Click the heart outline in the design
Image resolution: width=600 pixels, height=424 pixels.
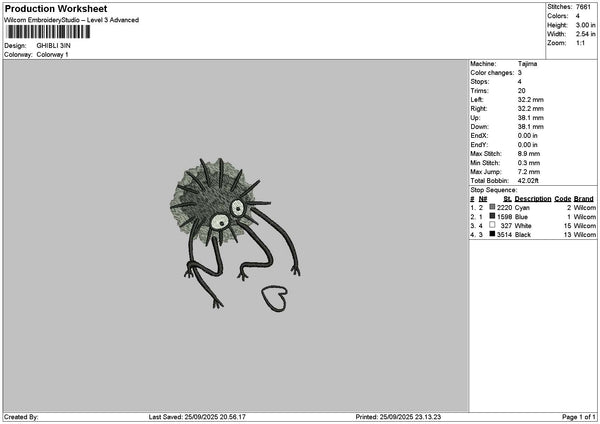274,298
